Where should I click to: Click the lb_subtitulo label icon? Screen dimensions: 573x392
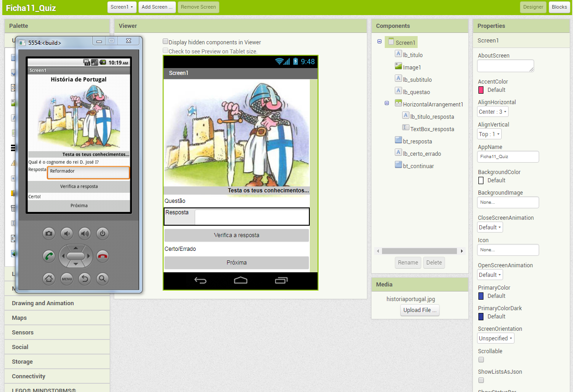click(398, 79)
